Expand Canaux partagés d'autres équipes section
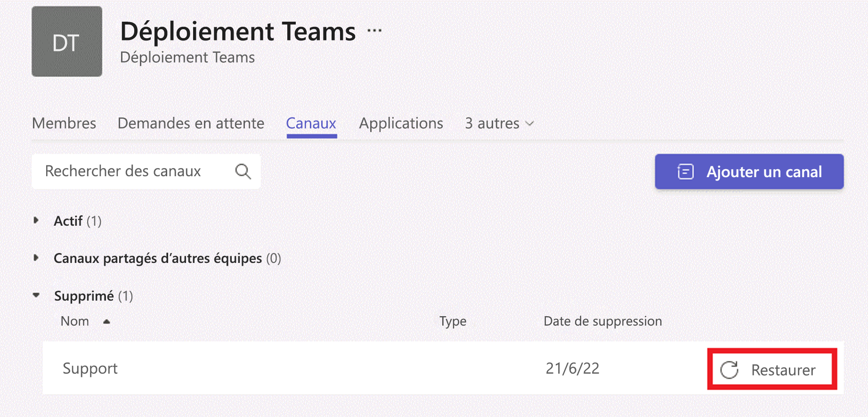868x417 pixels. pos(36,258)
